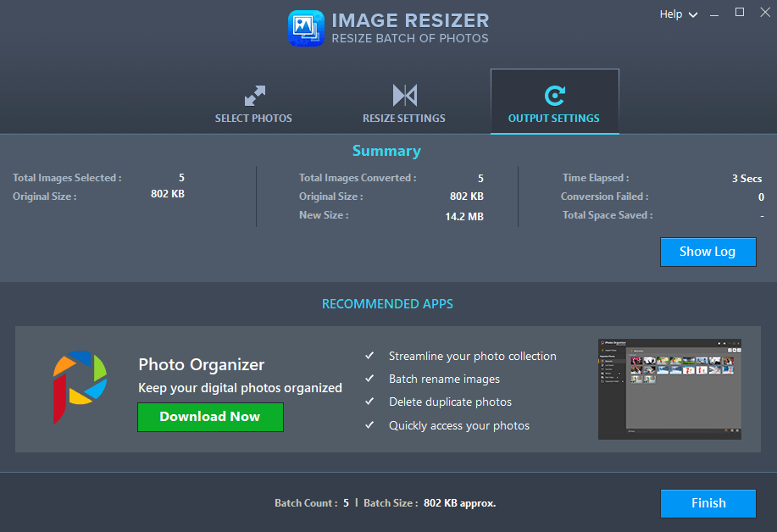Switch to the Select Photos tab
777x532 pixels.
pos(253,118)
